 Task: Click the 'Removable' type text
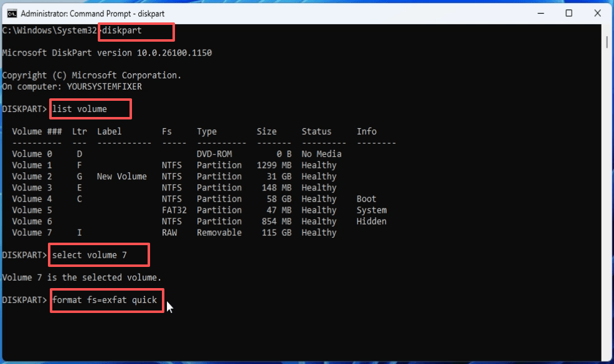[219, 233]
